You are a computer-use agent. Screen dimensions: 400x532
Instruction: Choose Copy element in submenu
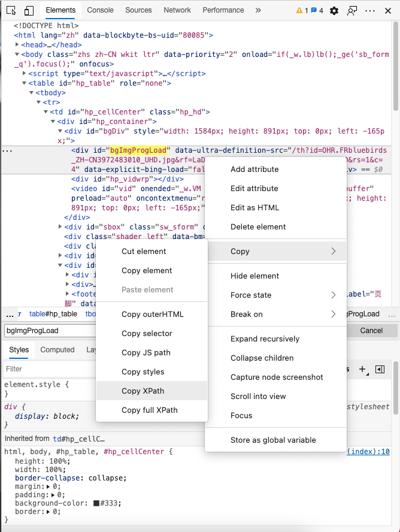(151, 270)
